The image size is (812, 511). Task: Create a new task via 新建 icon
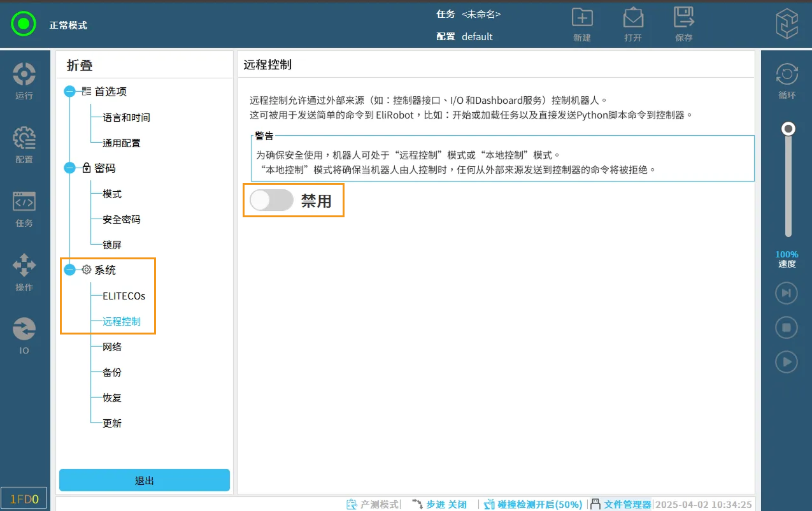pyautogui.click(x=581, y=22)
